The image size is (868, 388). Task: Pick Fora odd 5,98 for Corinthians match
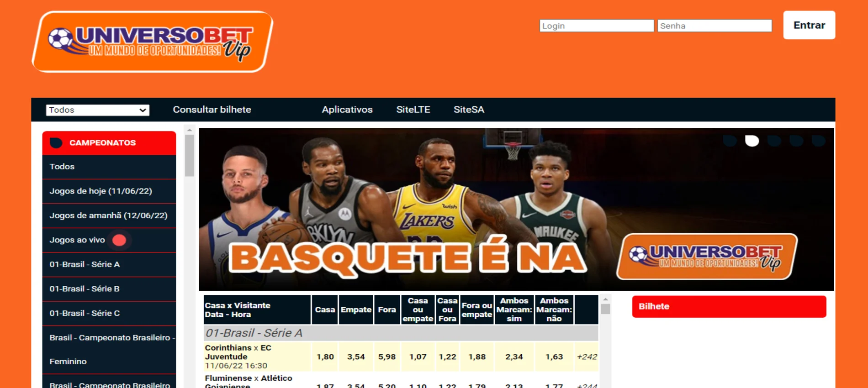[x=387, y=357]
